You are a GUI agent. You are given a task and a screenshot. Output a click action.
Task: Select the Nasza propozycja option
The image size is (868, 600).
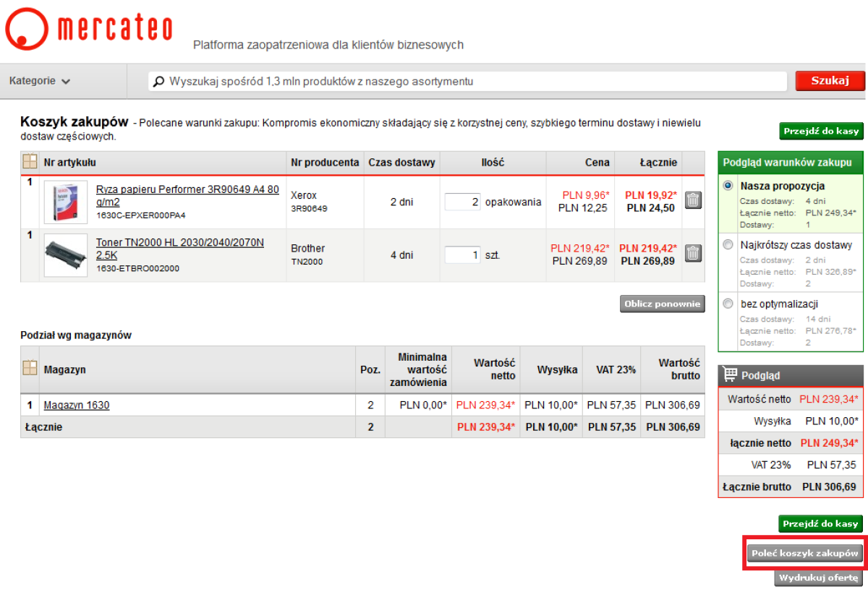click(728, 186)
